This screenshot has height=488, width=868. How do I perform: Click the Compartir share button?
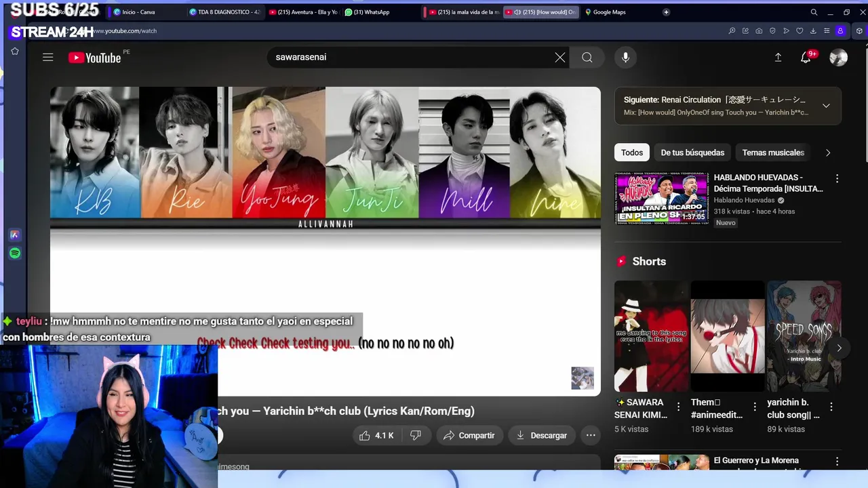(469, 435)
